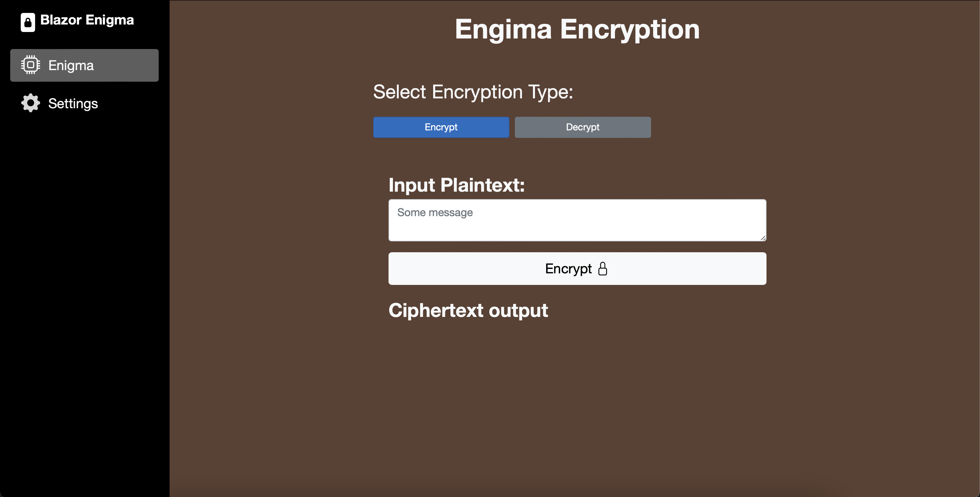Click the 'Engima Encryption' page heading

(577, 29)
